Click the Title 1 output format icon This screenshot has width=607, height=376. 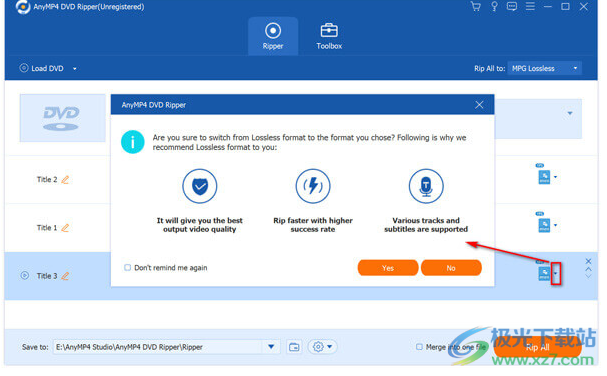pos(544,225)
